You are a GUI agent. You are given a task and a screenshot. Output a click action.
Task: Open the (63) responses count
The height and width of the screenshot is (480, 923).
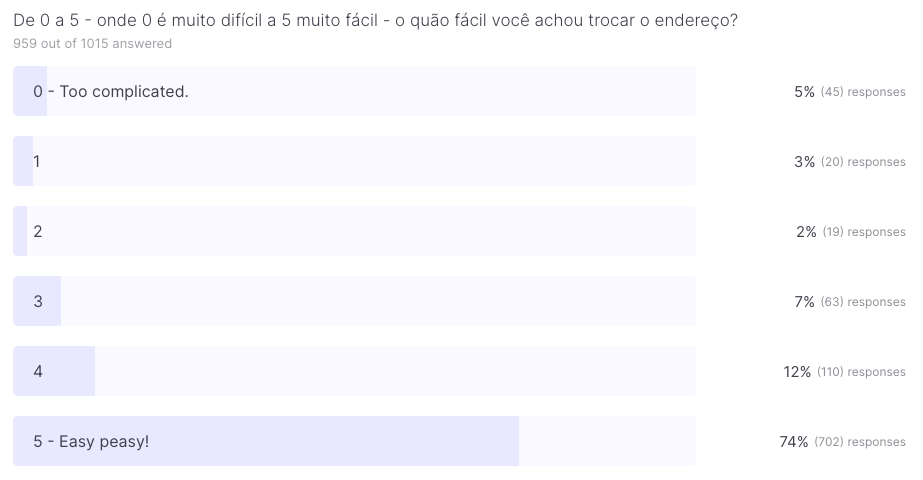point(863,302)
